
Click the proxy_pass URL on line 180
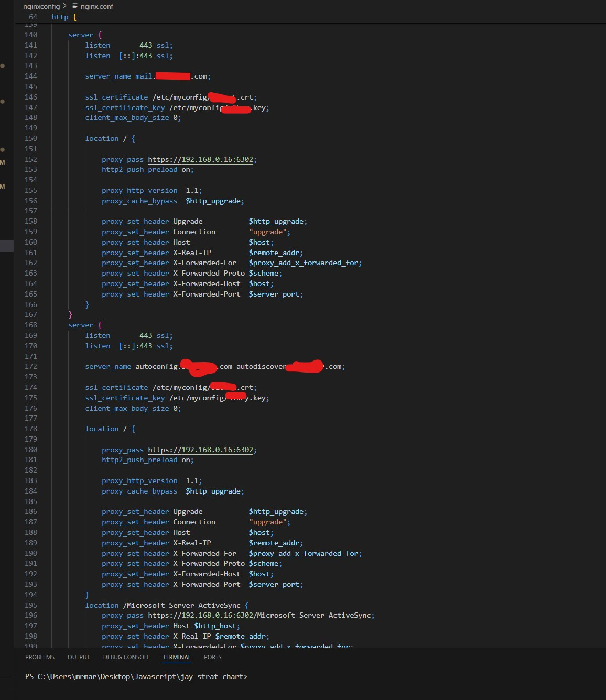coord(200,450)
